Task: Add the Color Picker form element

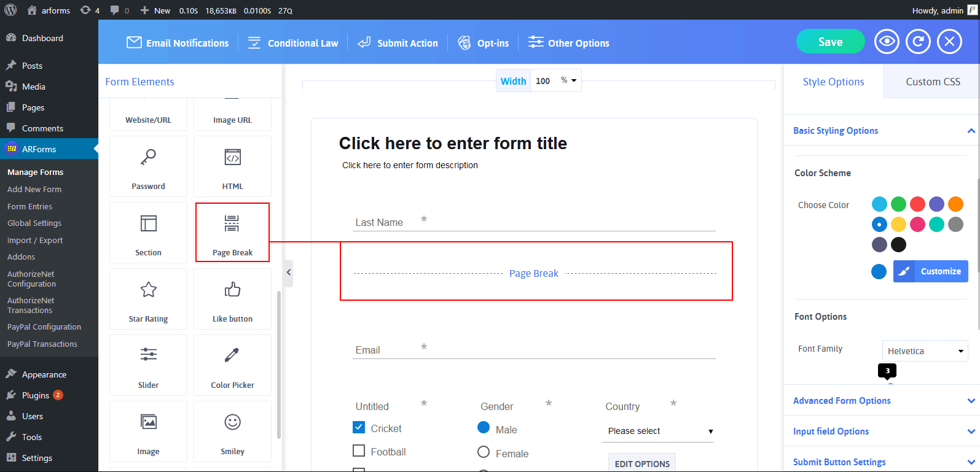Action: tap(232, 365)
